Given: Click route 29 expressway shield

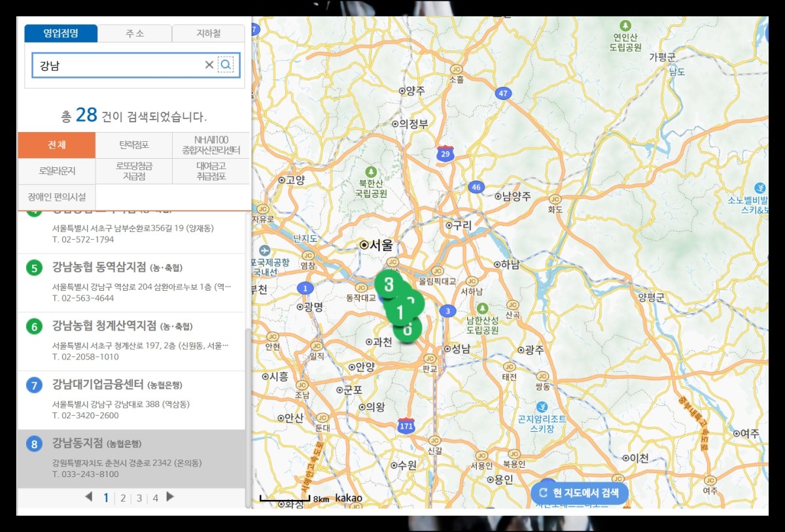Looking at the screenshot, I should 445,154.
